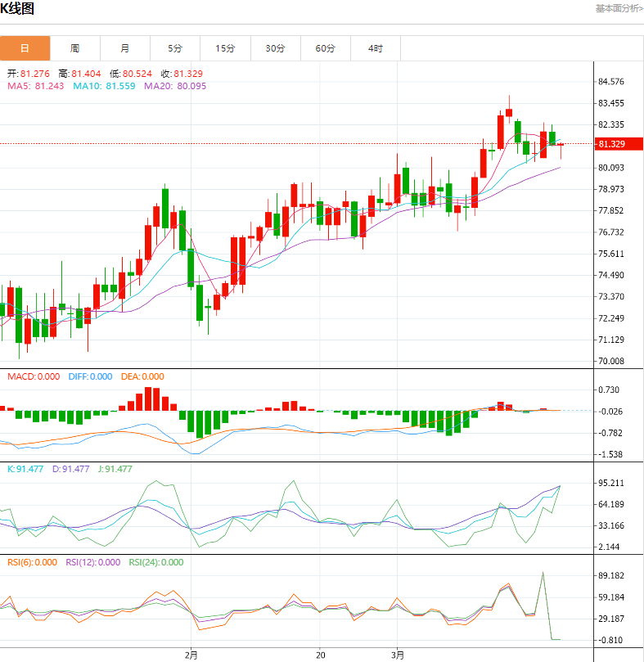Select the 日 daily chart tab
This screenshot has width=644, height=662.
pyautogui.click(x=25, y=48)
